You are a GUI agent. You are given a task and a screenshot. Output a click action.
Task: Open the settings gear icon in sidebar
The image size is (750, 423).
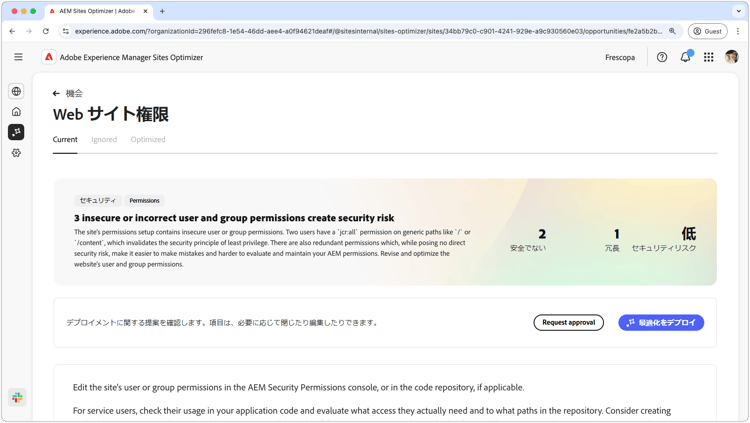coord(16,153)
